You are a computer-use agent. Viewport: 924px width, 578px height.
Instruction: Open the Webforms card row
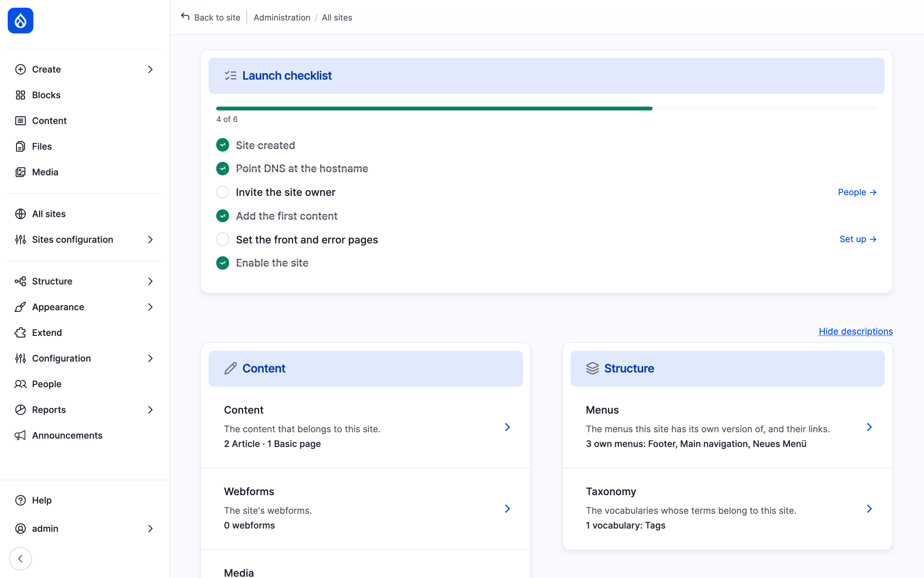pyautogui.click(x=366, y=508)
